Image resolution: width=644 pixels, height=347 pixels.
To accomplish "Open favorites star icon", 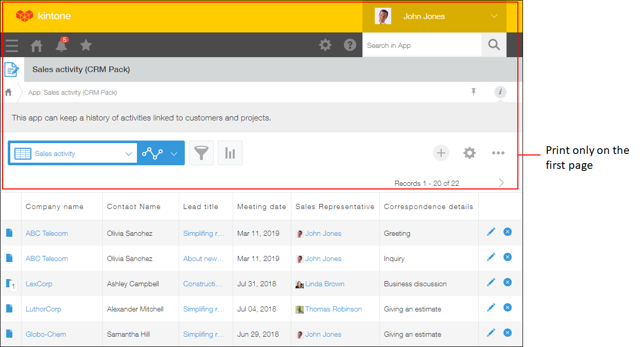I will [x=86, y=45].
